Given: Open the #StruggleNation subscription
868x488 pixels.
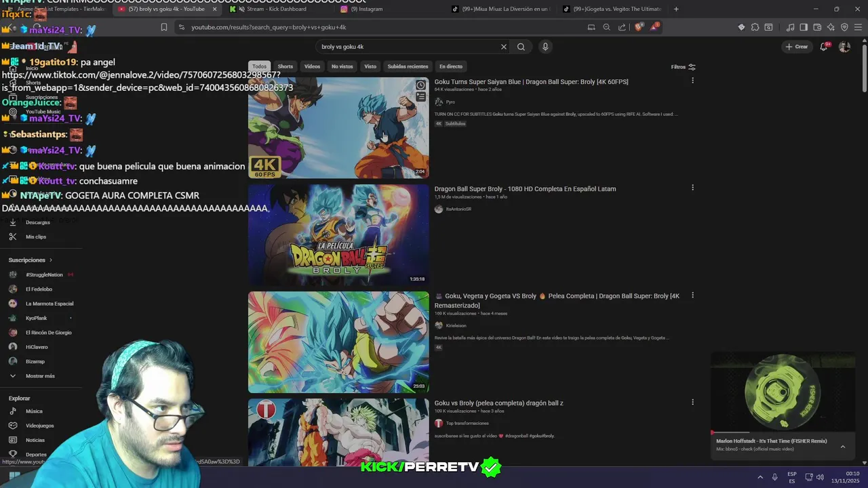Looking at the screenshot, I should click(x=44, y=274).
